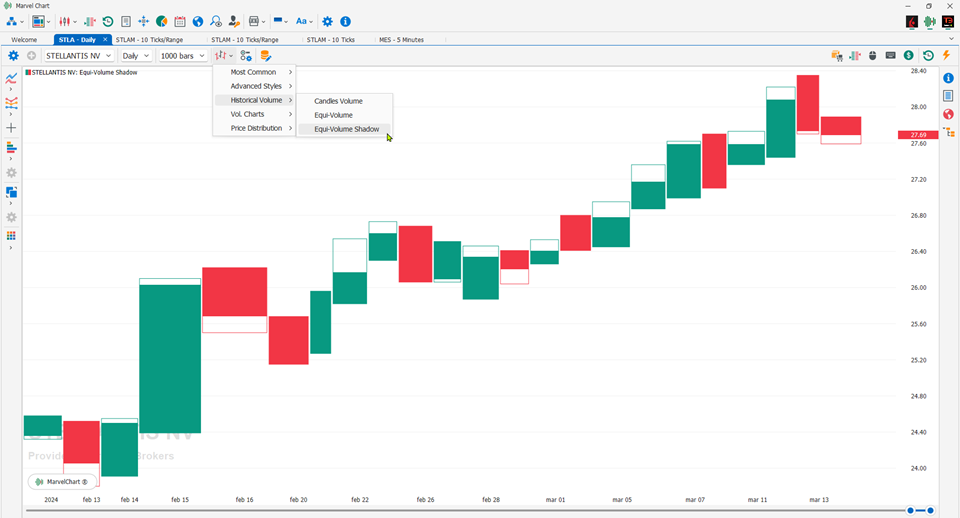Click the Historical Volume menu entry
The height and width of the screenshot is (518, 960).
(x=254, y=100)
